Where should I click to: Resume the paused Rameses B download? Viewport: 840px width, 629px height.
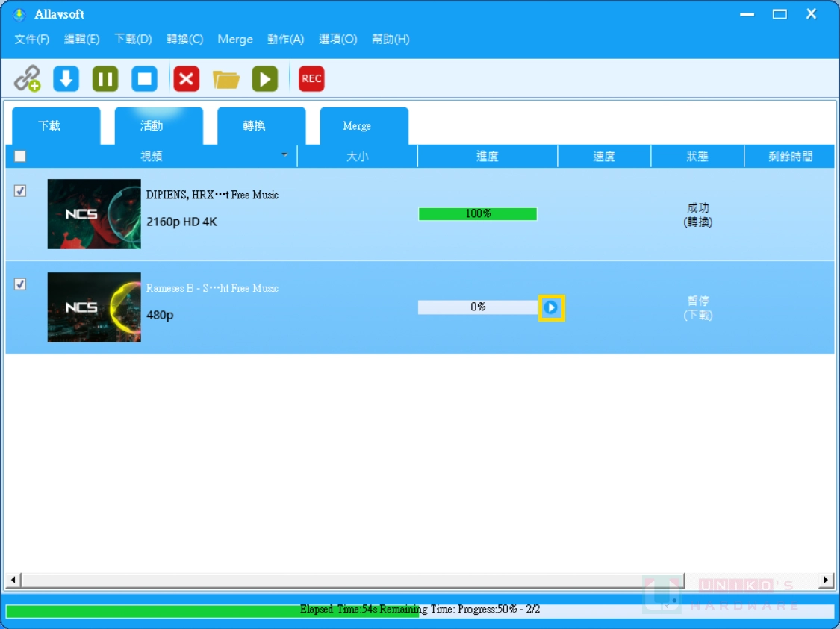[551, 307]
